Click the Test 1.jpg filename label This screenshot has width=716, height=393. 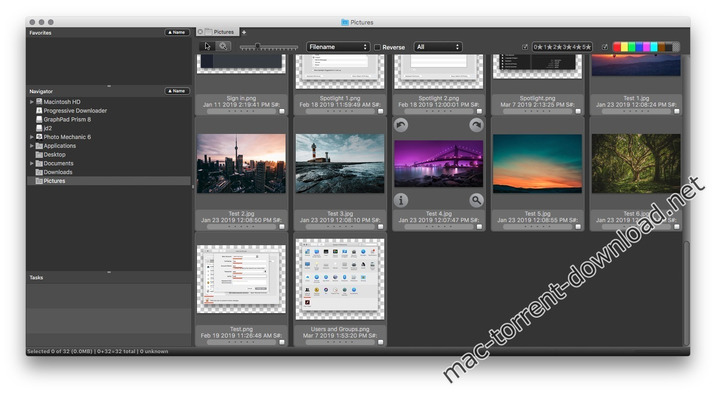[x=636, y=98]
